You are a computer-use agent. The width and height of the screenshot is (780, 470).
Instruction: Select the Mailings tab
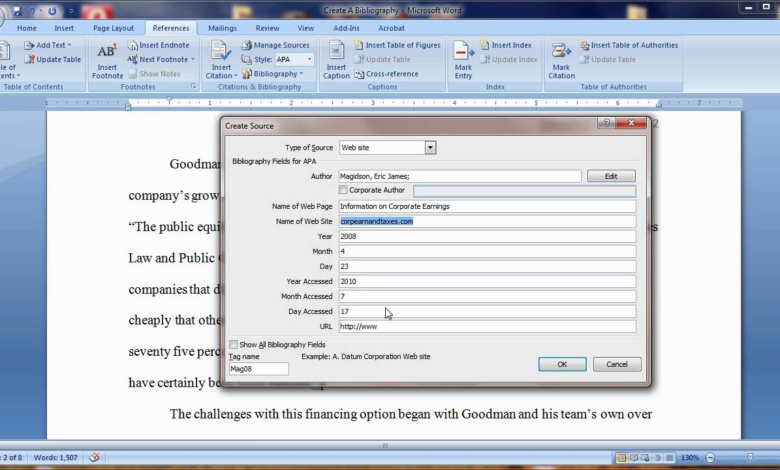click(222, 28)
